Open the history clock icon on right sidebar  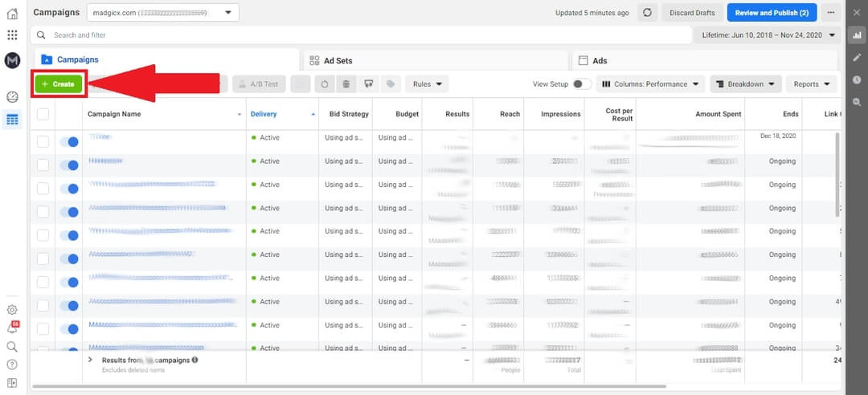pos(857,79)
